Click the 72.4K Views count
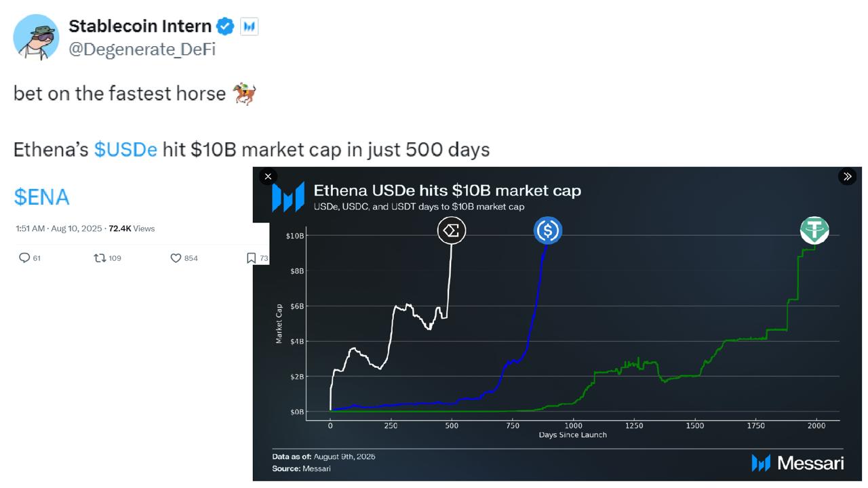The image size is (868, 488). [132, 229]
